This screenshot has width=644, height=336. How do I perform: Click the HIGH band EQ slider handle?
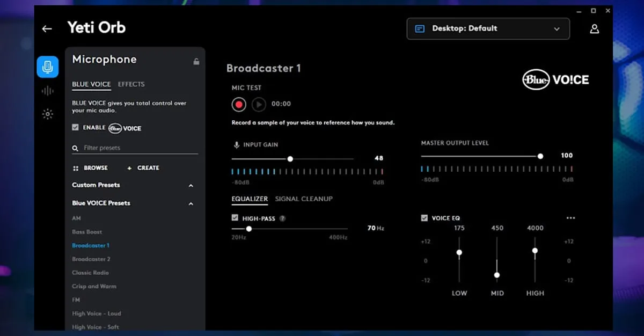click(535, 251)
